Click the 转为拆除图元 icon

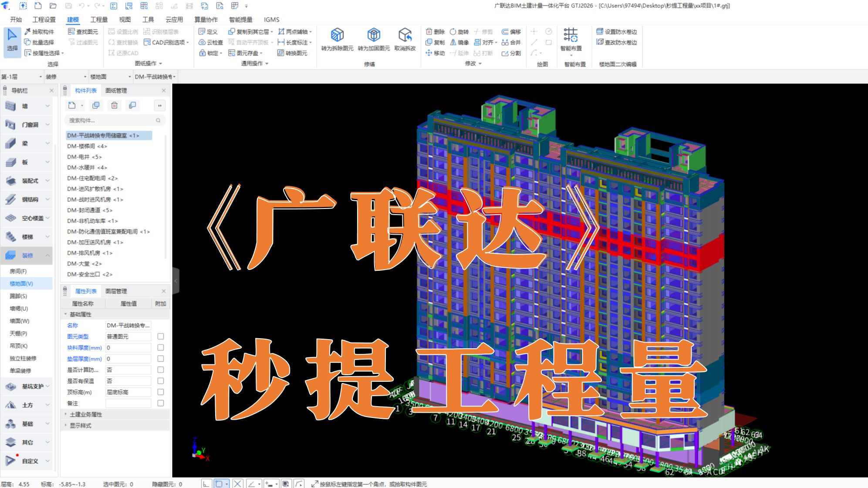[337, 35]
